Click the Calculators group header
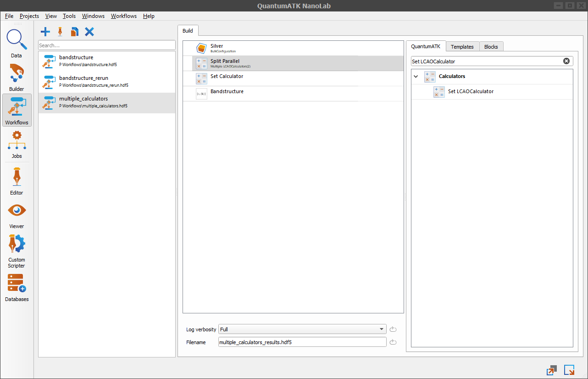Image resolution: width=588 pixels, height=379 pixels. click(x=492, y=77)
